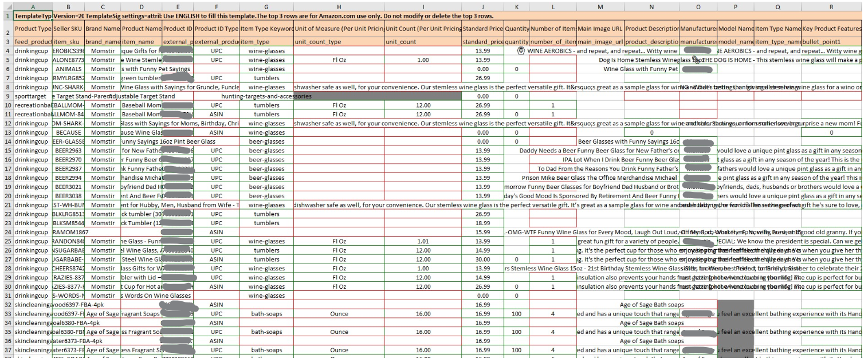
Task: Click the Key Product Features header cell
Action: (831, 29)
